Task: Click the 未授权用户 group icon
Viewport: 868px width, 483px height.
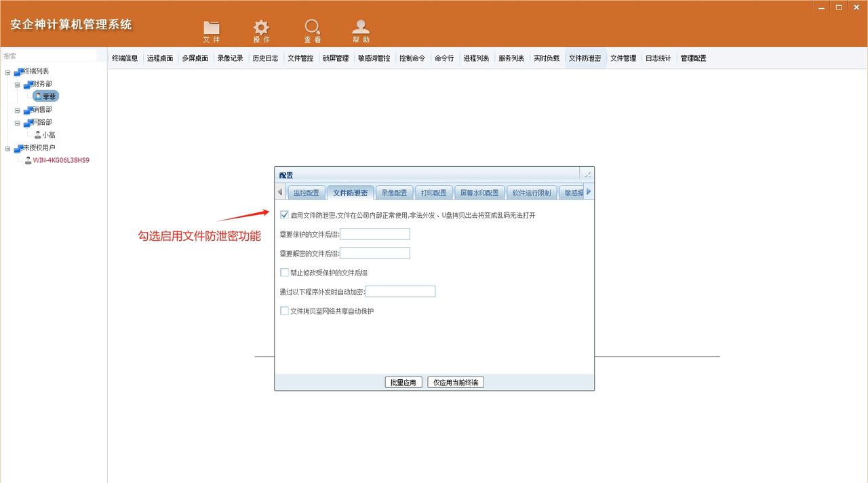Action: 18,148
